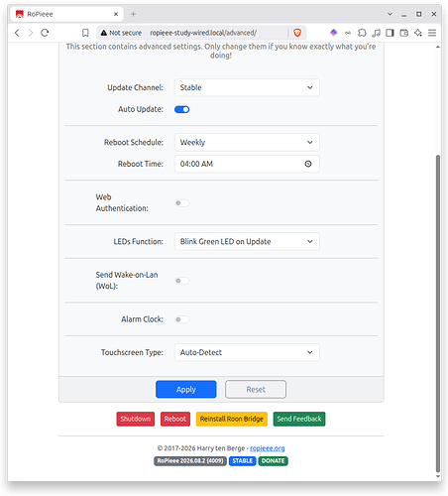The width and height of the screenshot is (448, 496).
Task: Open a new tab with plus button
Action: (133, 14)
